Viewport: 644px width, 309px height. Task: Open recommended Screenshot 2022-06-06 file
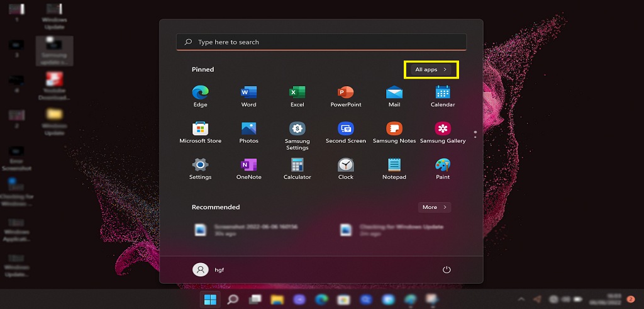(247, 230)
